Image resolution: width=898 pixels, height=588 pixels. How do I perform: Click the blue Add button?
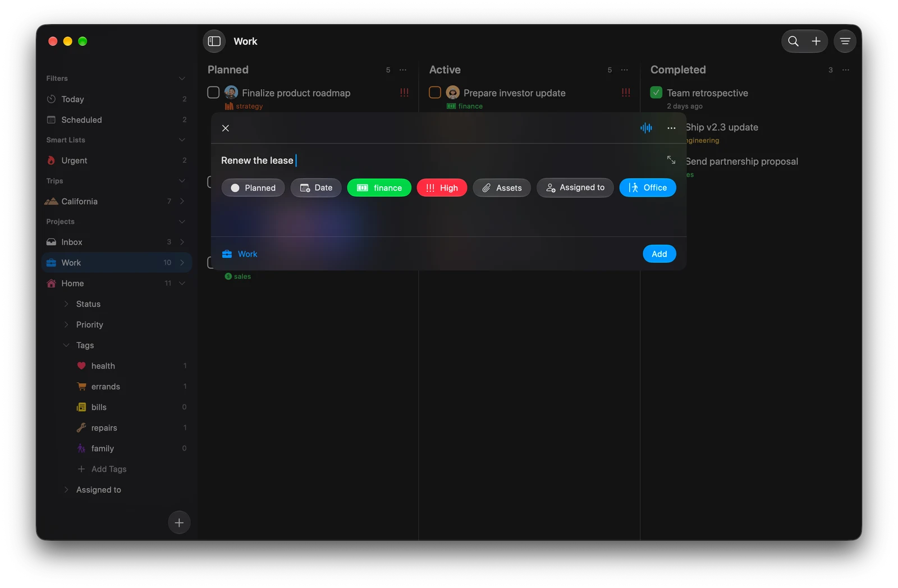point(659,254)
